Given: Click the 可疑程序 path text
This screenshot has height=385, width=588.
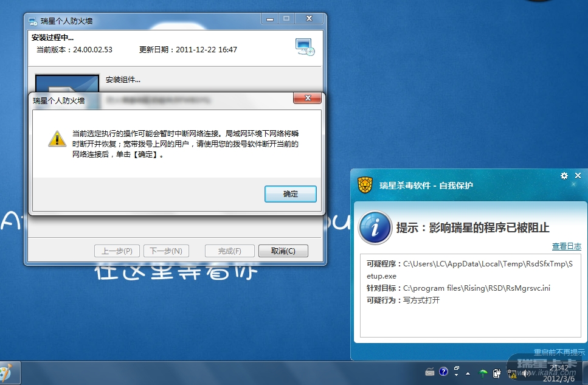Looking at the screenshot, I should point(469,270).
